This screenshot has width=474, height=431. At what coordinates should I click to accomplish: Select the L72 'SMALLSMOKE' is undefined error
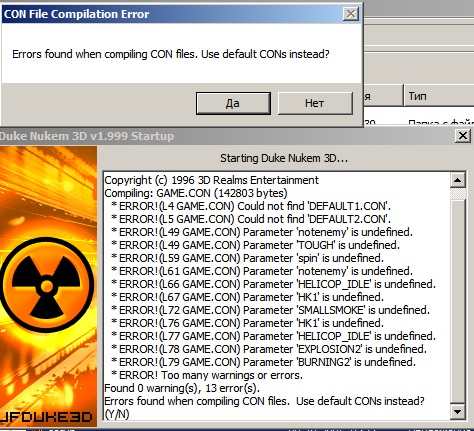pos(270,310)
